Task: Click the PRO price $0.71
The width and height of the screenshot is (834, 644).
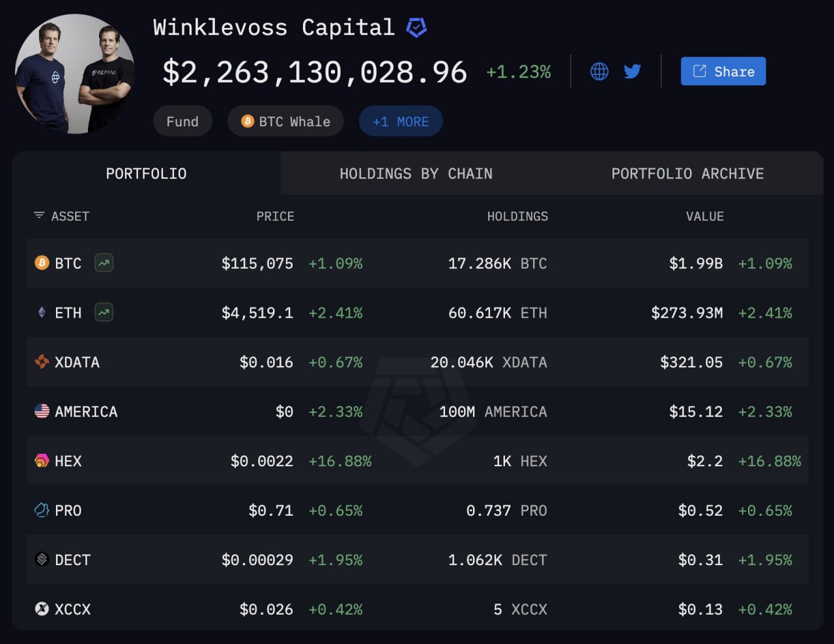Action: pyautogui.click(x=271, y=511)
